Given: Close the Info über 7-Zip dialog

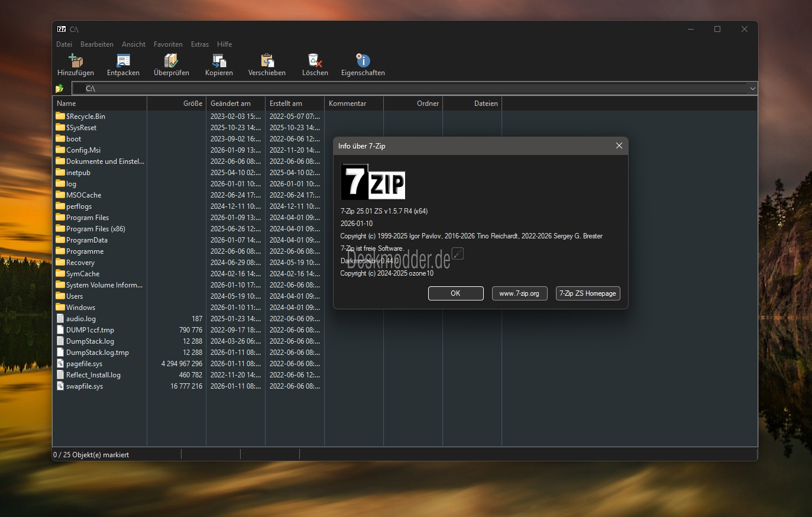Looking at the screenshot, I should click(619, 146).
